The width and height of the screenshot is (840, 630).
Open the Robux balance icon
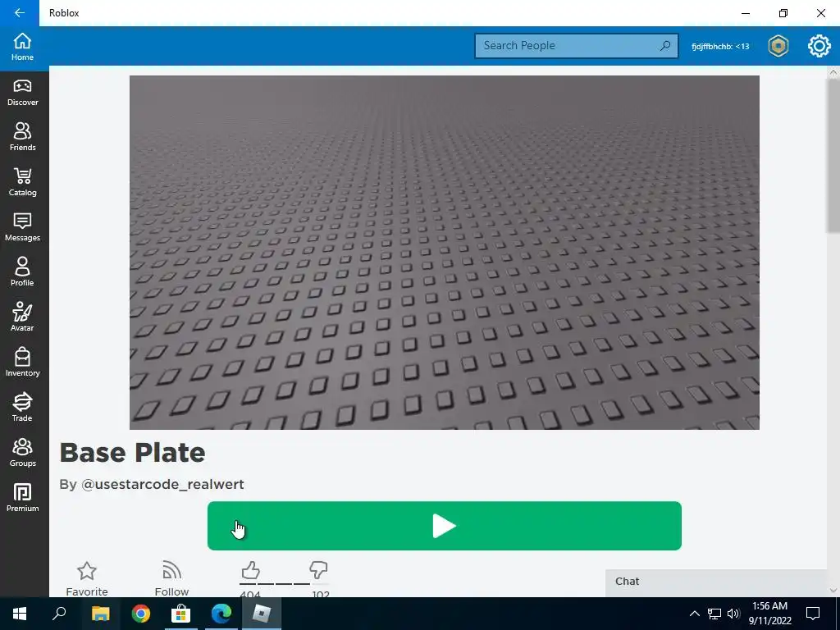pos(778,46)
